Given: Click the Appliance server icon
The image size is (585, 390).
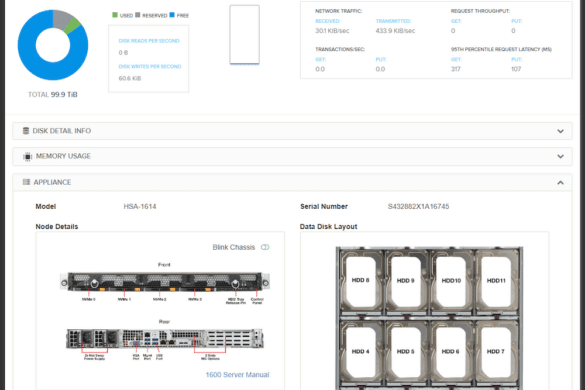Looking at the screenshot, I should coord(26,182).
